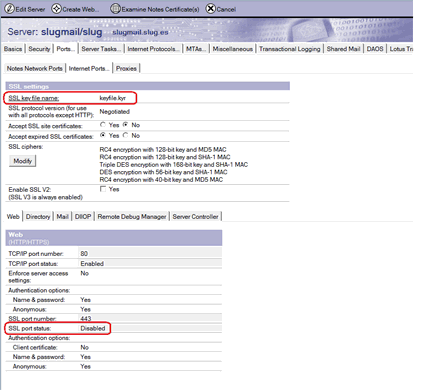
Task: Switch to Server Controller tab
Action: (x=195, y=217)
